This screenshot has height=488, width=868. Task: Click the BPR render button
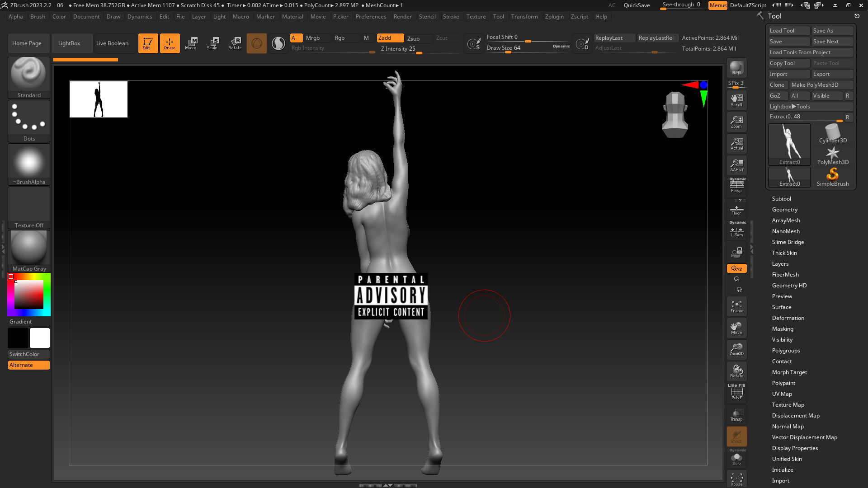736,68
